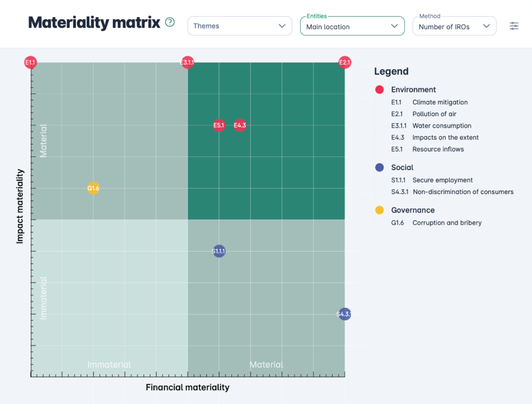Screen dimensions: 532x404
Task: Select the E3.1.1 marker on the matrix
Action: pos(187,63)
